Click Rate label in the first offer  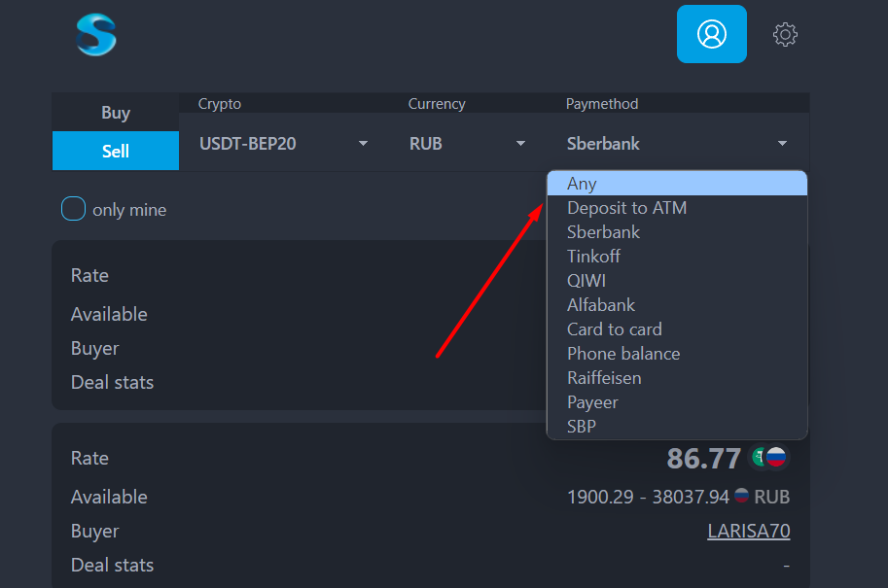(89, 275)
